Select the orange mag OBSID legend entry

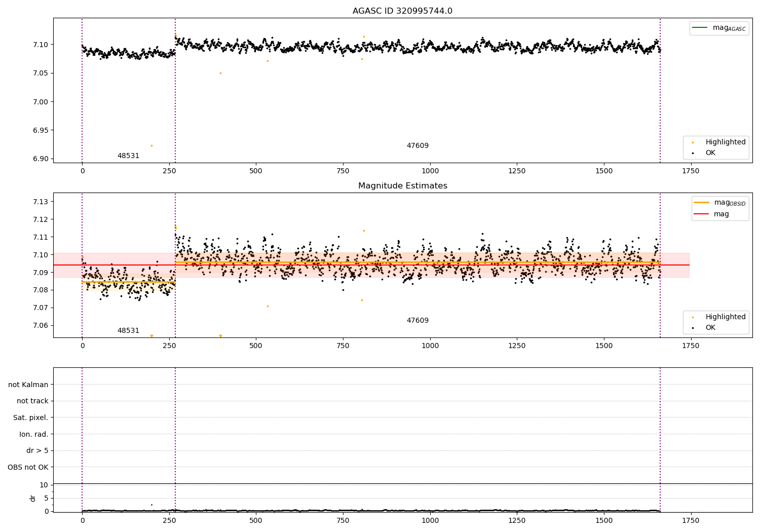point(719,203)
